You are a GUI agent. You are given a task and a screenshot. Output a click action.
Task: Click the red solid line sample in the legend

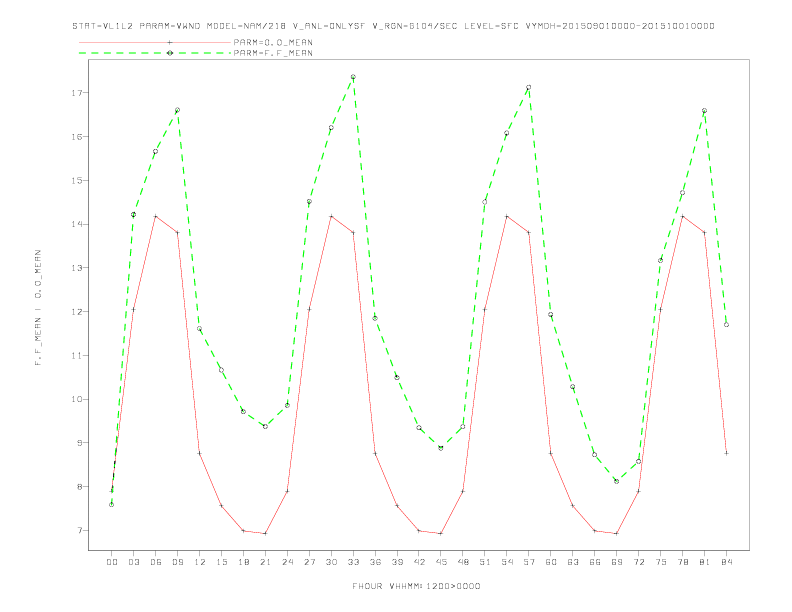coord(155,42)
